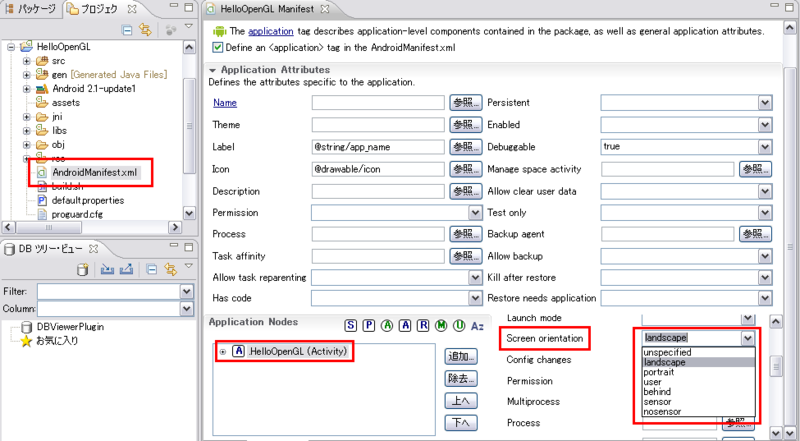Screen dimensions: 800x441
Task: Open the Filter combo in DB tree view
Action: (x=187, y=291)
